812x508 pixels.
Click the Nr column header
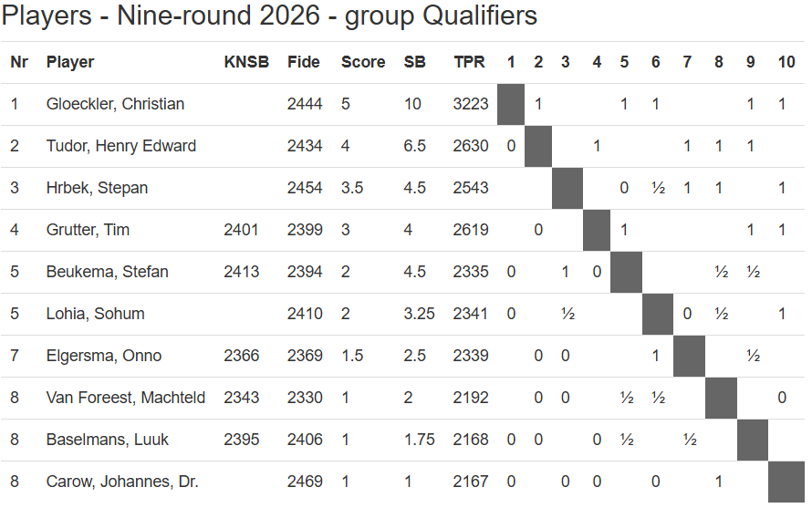coord(19,62)
